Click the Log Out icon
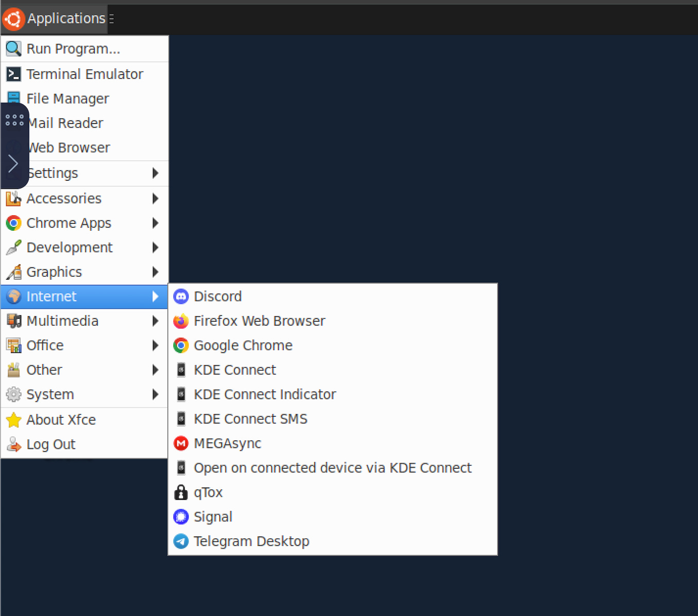The width and height of the screenshot is (698, 616). click(x=13, y=444)
